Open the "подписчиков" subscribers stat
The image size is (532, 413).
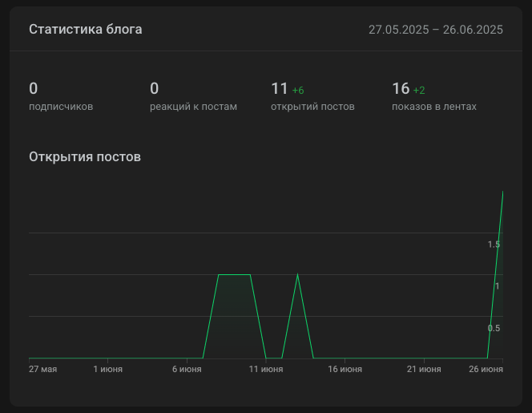pyautogui.click(x=61, y=106)
